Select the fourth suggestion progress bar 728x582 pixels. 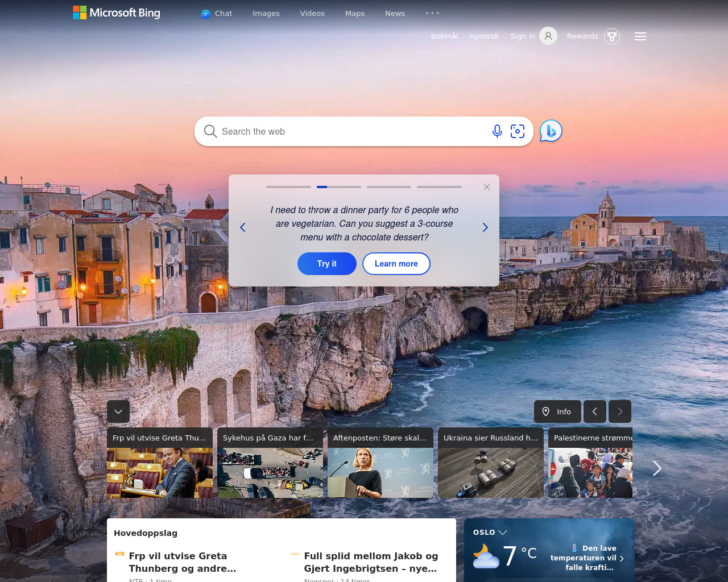coord(439,186)
